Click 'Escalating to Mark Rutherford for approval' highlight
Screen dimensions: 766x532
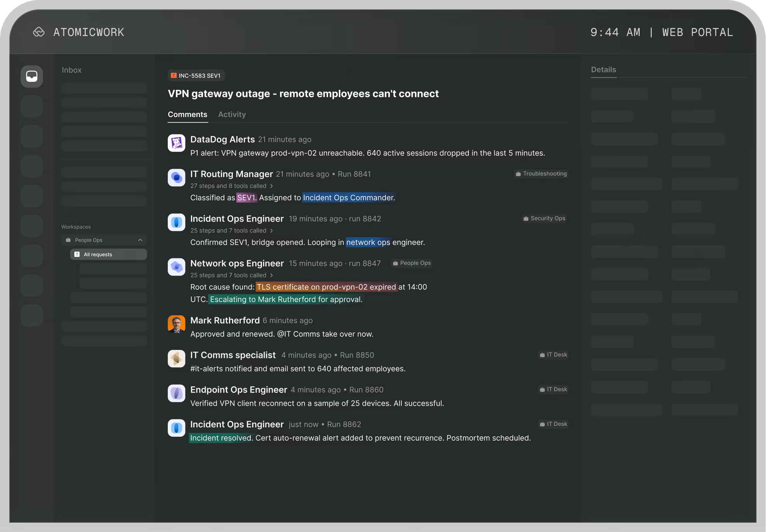coord(286,300)
